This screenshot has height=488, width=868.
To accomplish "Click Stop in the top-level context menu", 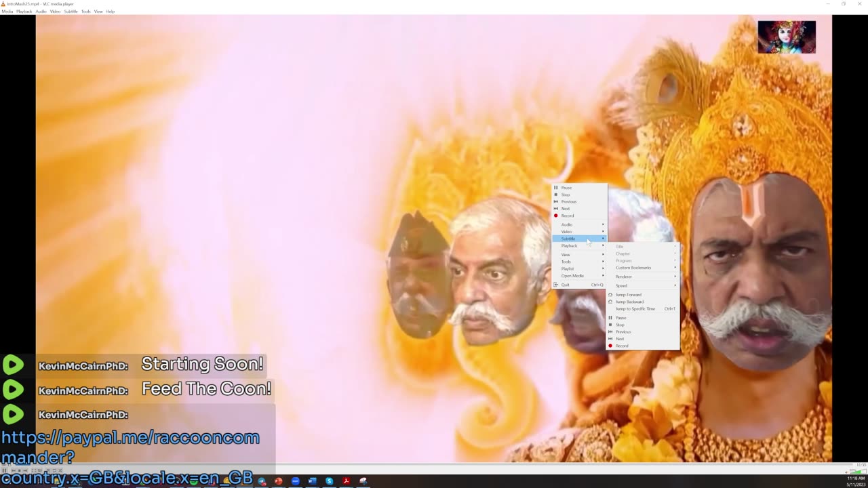I will pyautogui.click(x=579, y=195).
